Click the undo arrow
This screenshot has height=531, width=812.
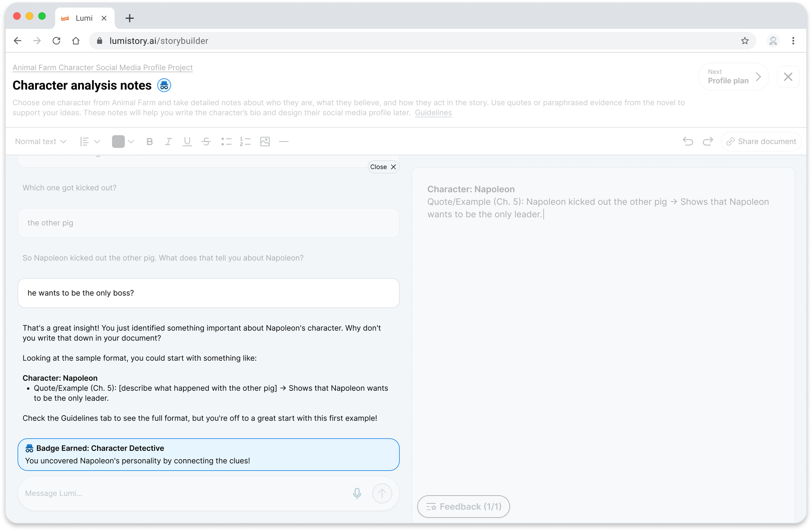click(x=688, y=142)
